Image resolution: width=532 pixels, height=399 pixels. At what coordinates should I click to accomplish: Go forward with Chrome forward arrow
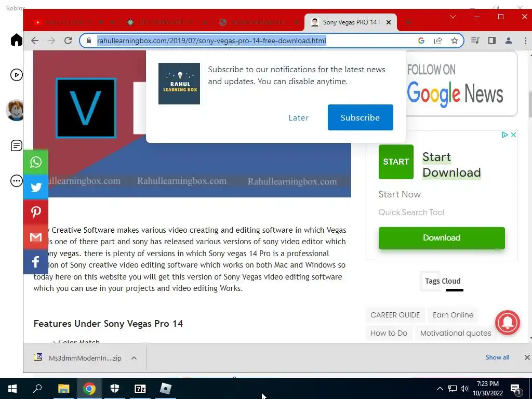(51, 41)
